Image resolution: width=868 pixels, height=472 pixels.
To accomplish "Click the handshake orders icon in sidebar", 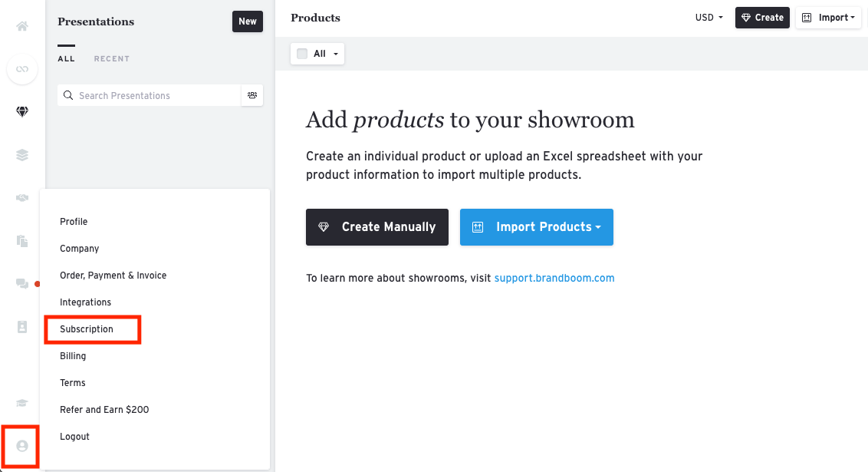I will (21, 197).
